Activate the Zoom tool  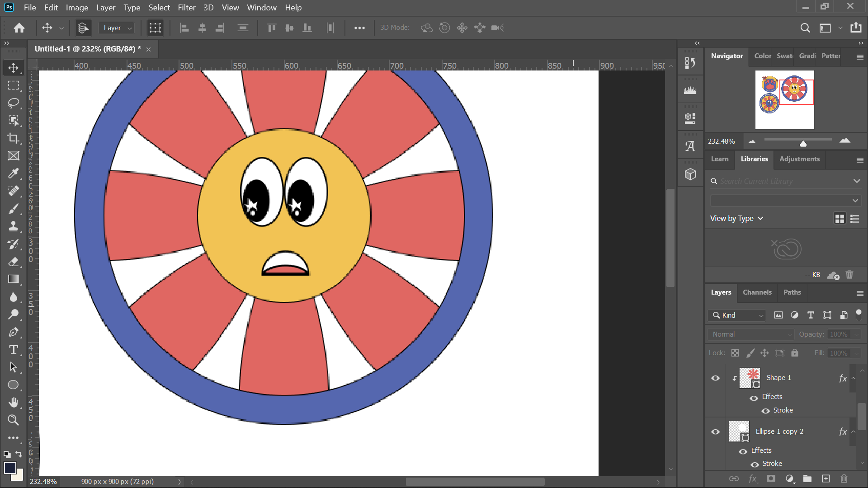13,420
